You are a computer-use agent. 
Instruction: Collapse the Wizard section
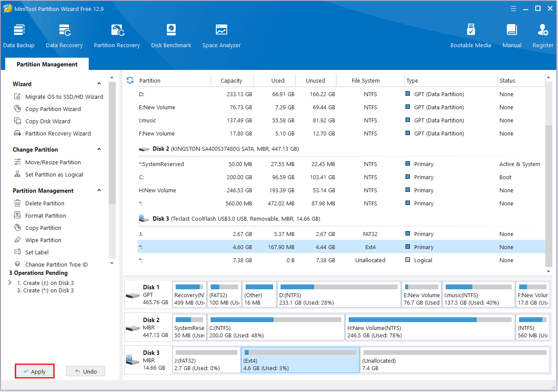click(x=99, y=84)
